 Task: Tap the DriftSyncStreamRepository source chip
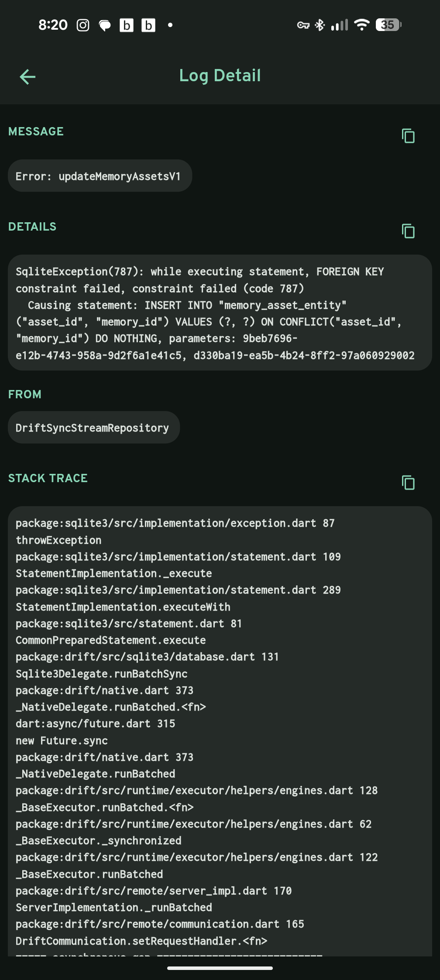click(x=94, y=428)
